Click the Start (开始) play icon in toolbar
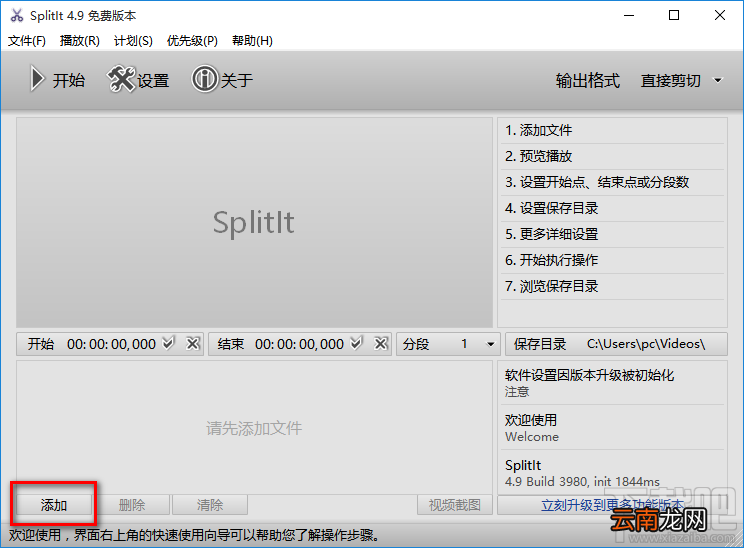This screenshot has height=548, width=744. click(x=37, y=79)
